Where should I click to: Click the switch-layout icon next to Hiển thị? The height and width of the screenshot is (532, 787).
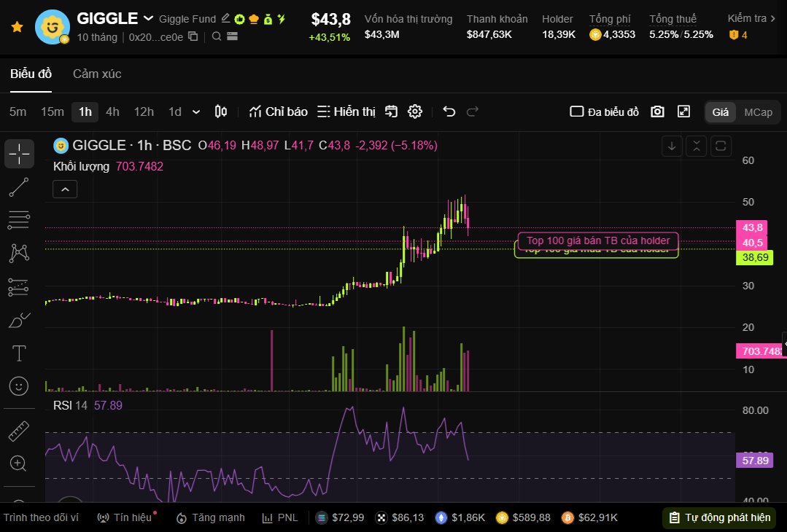pyautogui.click(x=391, y=112)
